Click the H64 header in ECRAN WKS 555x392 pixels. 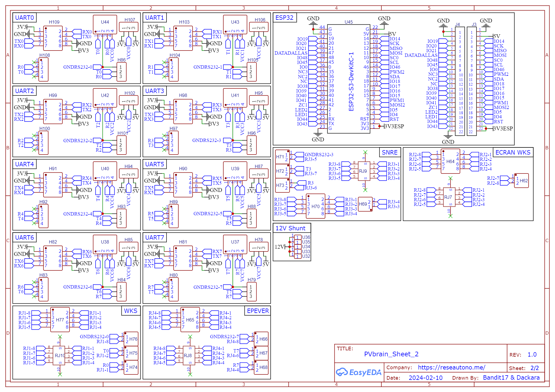coord(450,161)
